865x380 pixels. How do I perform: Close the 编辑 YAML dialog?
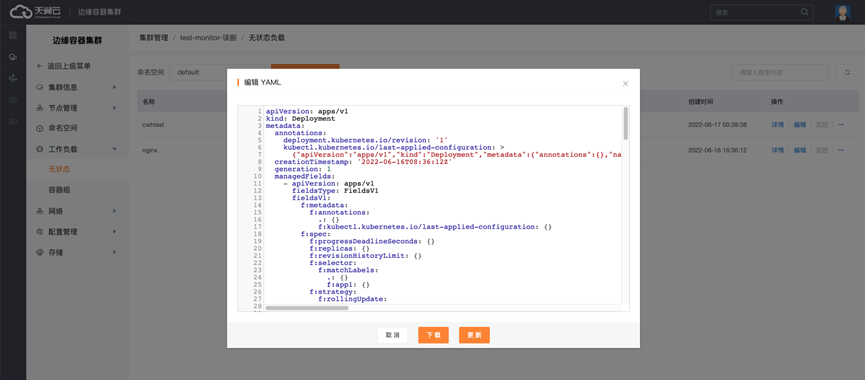625,83
